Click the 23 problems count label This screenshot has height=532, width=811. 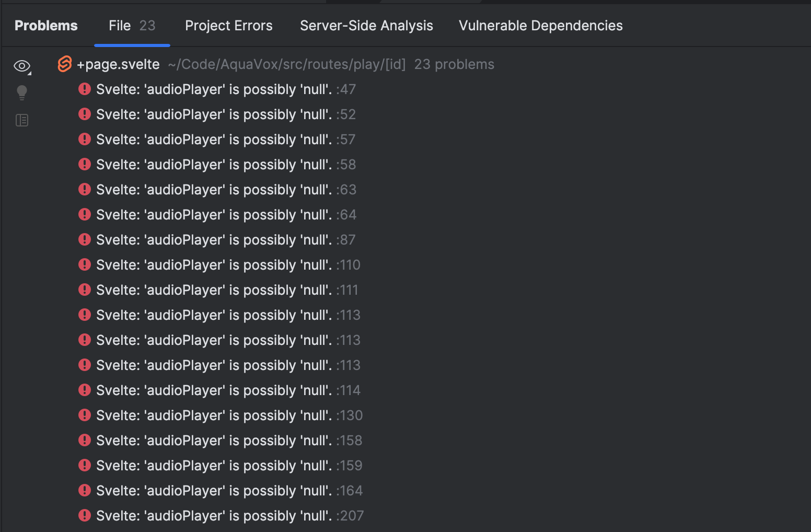click(454, 64)
